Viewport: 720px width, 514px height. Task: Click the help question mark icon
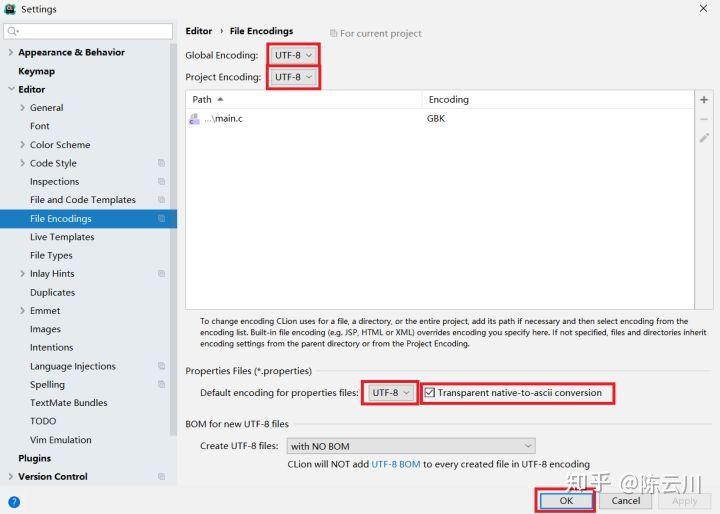click(x=14, y=501)
